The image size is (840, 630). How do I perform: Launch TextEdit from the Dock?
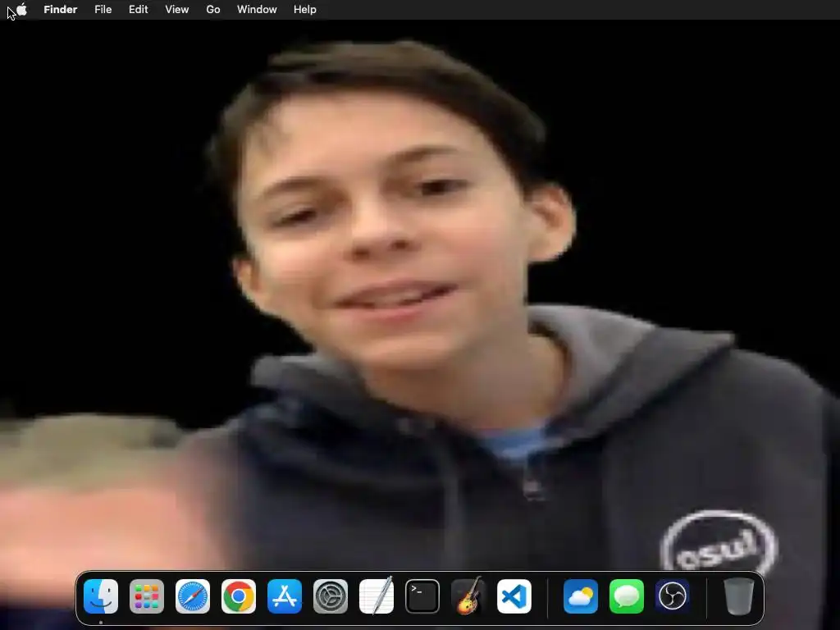[x=376, y=596]
